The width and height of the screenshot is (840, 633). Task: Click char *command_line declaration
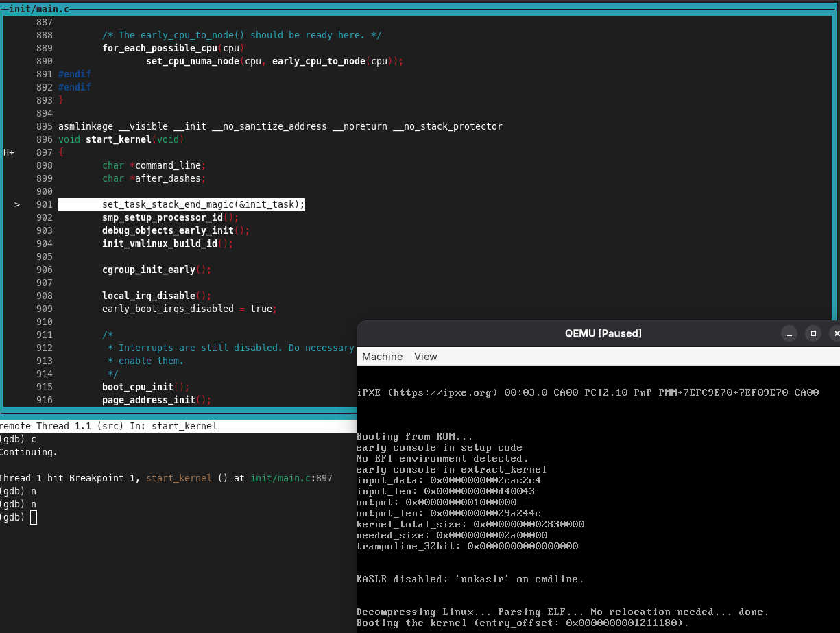154,165
